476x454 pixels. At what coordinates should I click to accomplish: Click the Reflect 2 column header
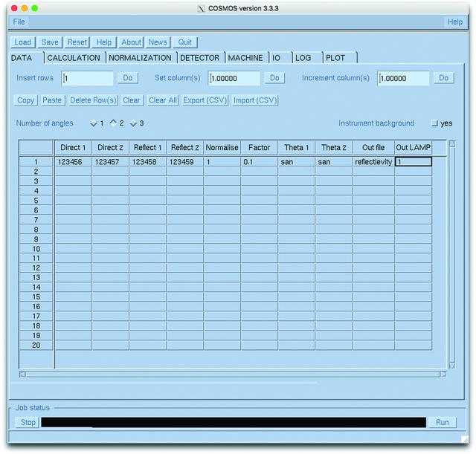click(x=185, y=148)
